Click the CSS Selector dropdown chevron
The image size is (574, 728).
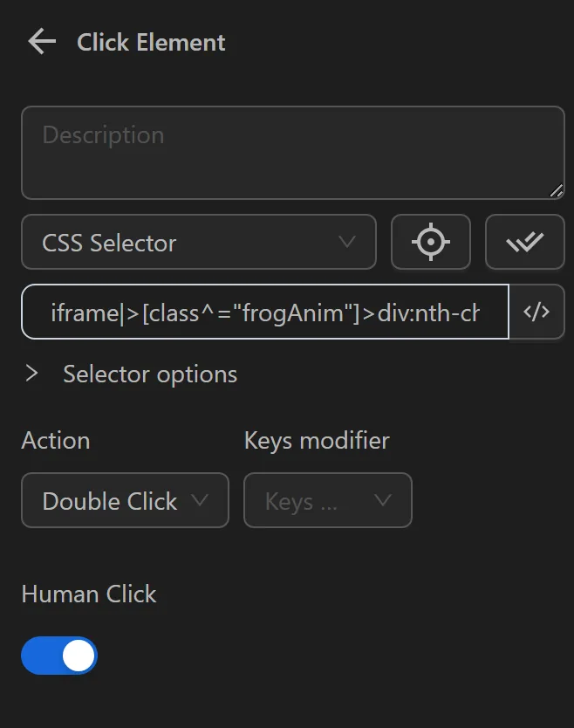tap(348, 243)
